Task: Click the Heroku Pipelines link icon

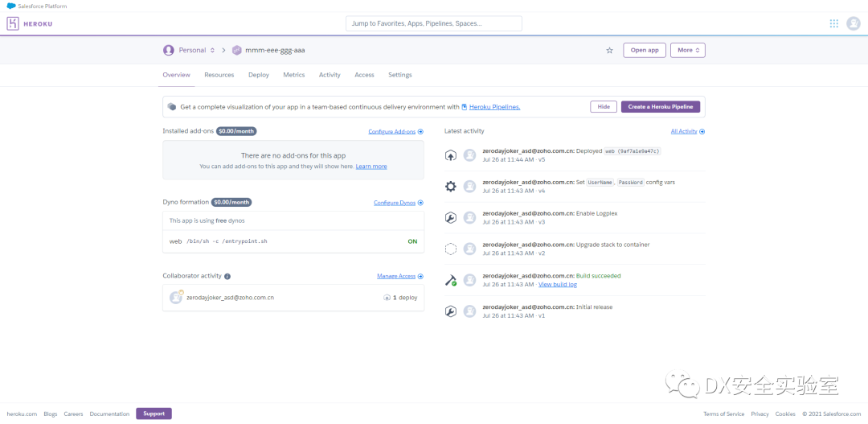Action: [x=465, y=107]
